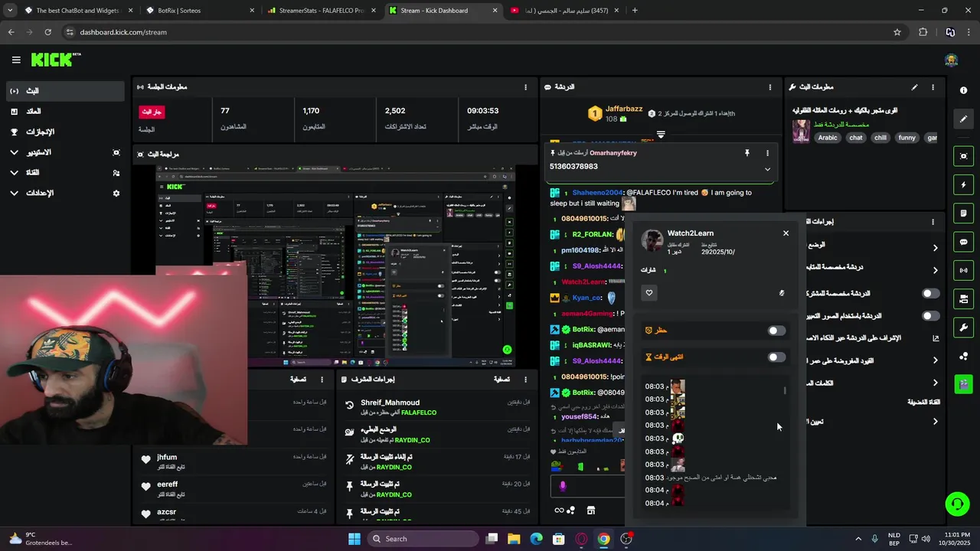This screenshot has height=551, width=980.
Task: Open the Windows Start menu
Action: point(354,539)
